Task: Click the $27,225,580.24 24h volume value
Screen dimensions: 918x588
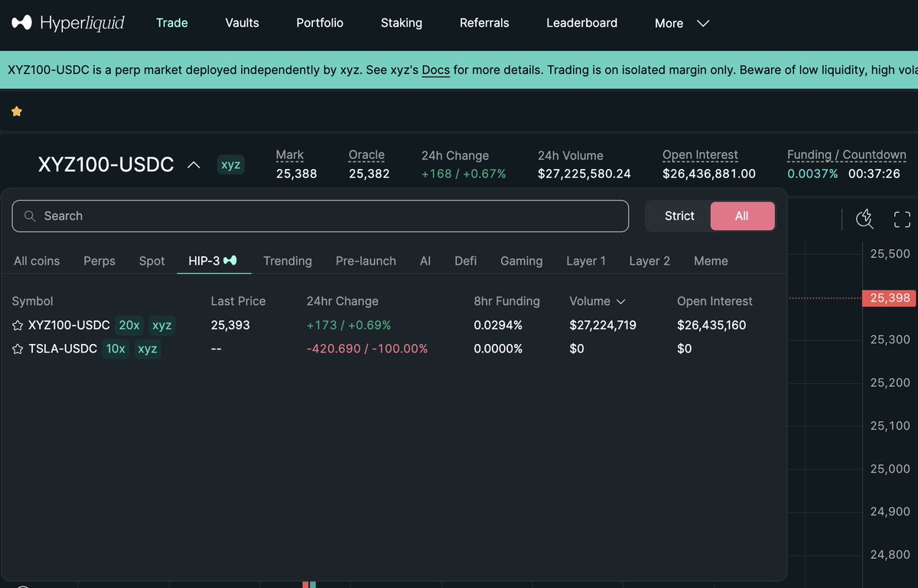Action: (584, 174)
